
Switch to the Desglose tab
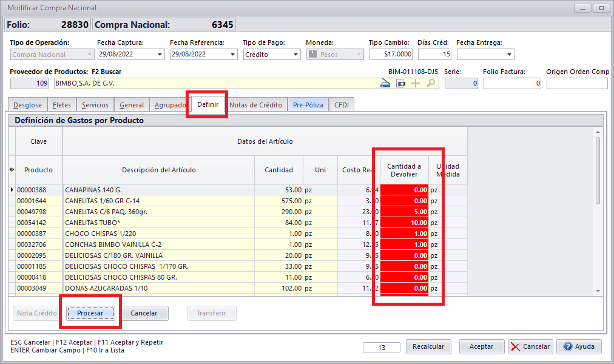pos(27,105)
